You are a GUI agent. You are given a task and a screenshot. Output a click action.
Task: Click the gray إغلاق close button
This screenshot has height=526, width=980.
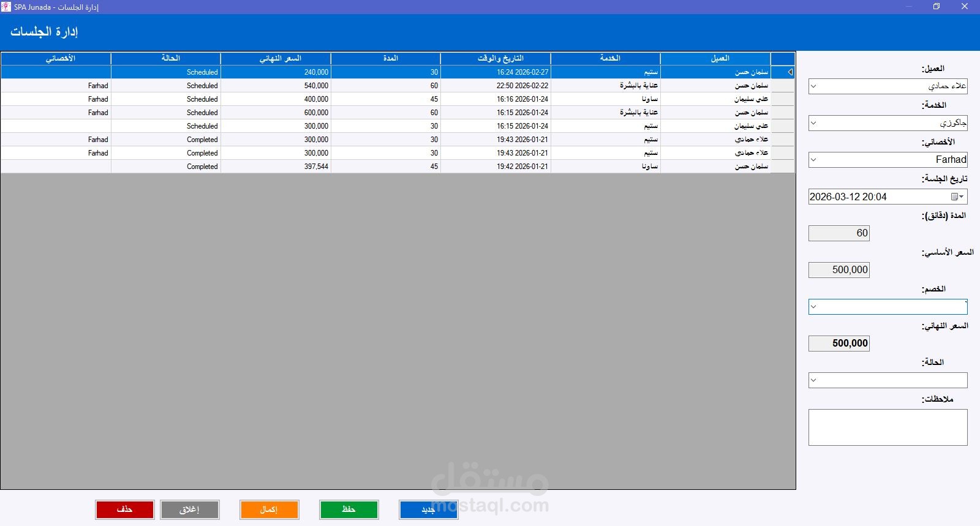[x=190, y=509]
